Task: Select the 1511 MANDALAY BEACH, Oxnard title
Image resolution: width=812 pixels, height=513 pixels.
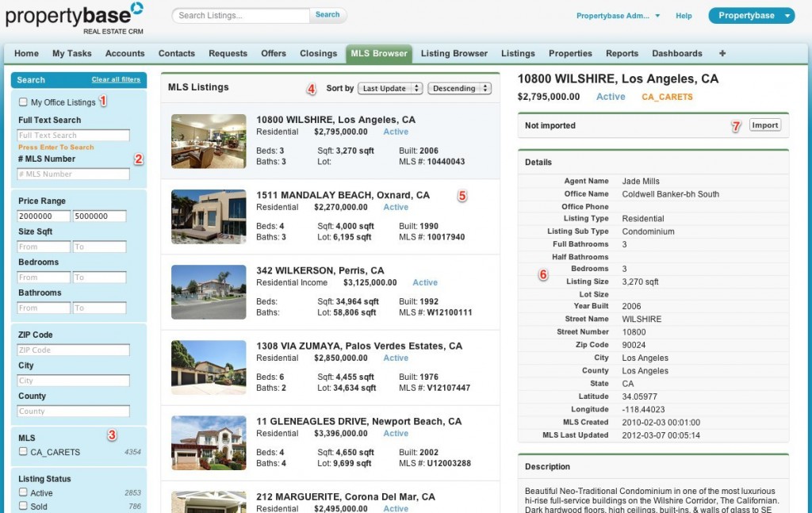Action: pos(343,195)
